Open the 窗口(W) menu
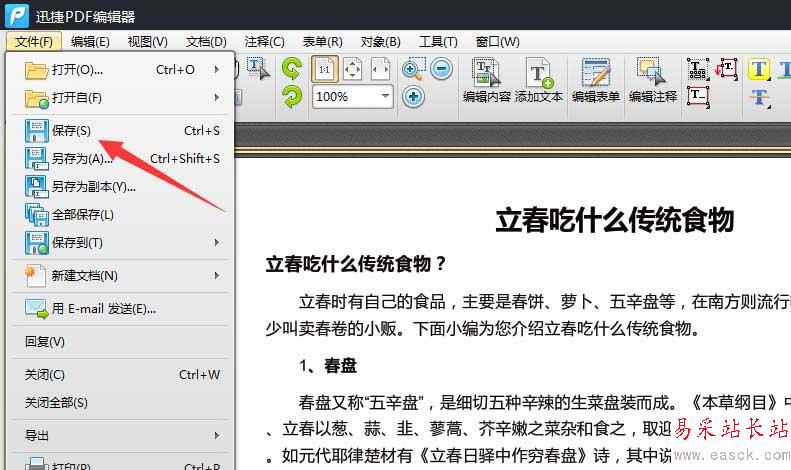 click(497, 41)
